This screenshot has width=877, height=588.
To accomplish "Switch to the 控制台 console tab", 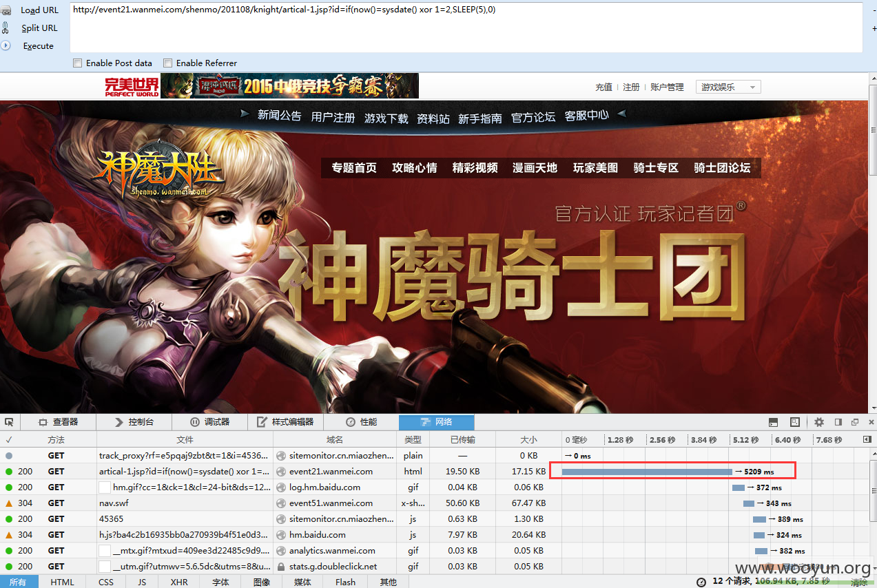I will (134, 422).
